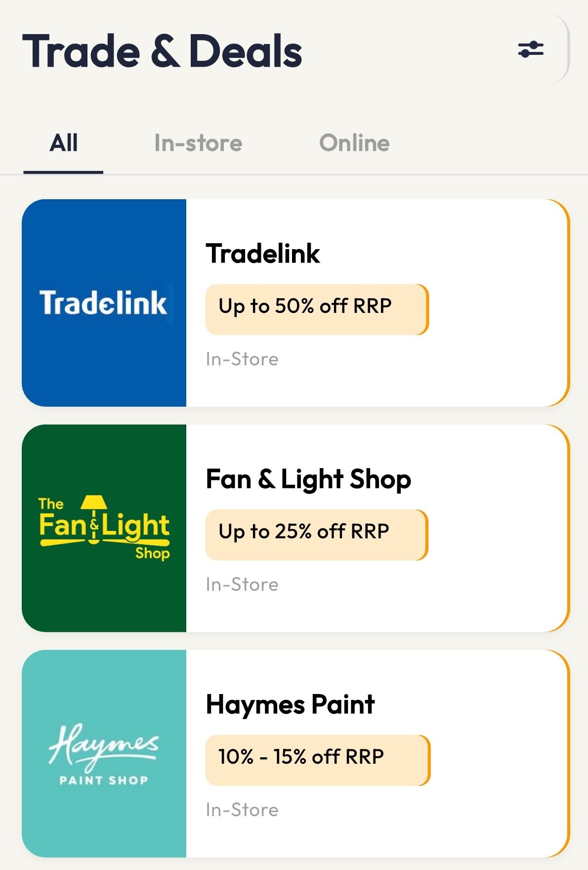Click the lamp icon in Fan & Light logo
The width and height of the screenshot is (588, 870).
(x=94, y=518)
